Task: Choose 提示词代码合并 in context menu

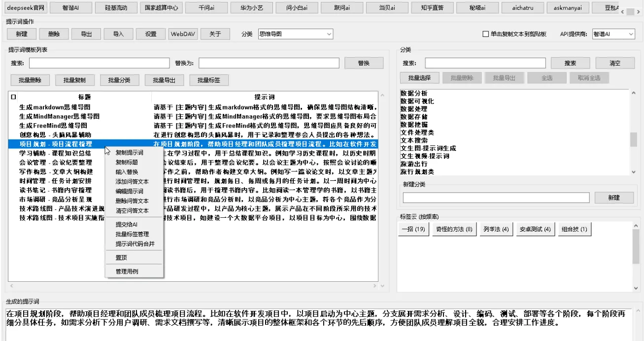Action: pos(133,244)
